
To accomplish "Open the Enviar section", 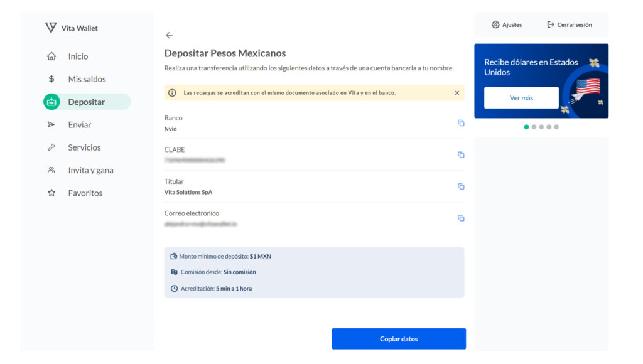I will point(80,125).
